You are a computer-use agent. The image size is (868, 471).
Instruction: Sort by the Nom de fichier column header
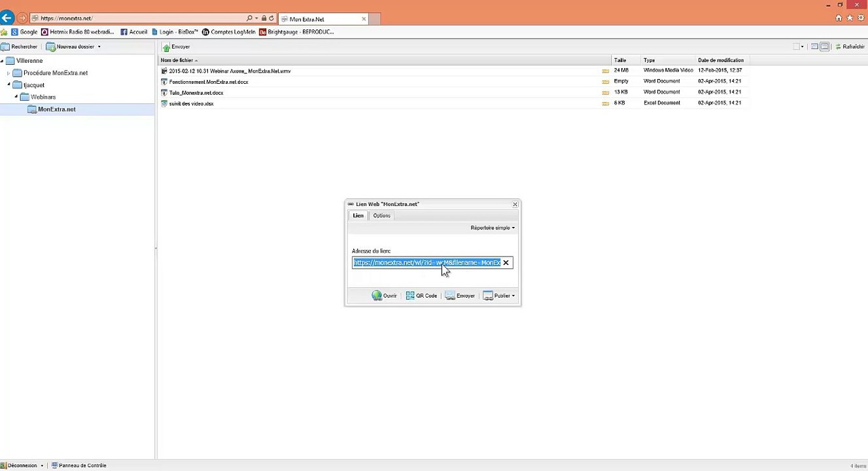[x=386, y=60]
